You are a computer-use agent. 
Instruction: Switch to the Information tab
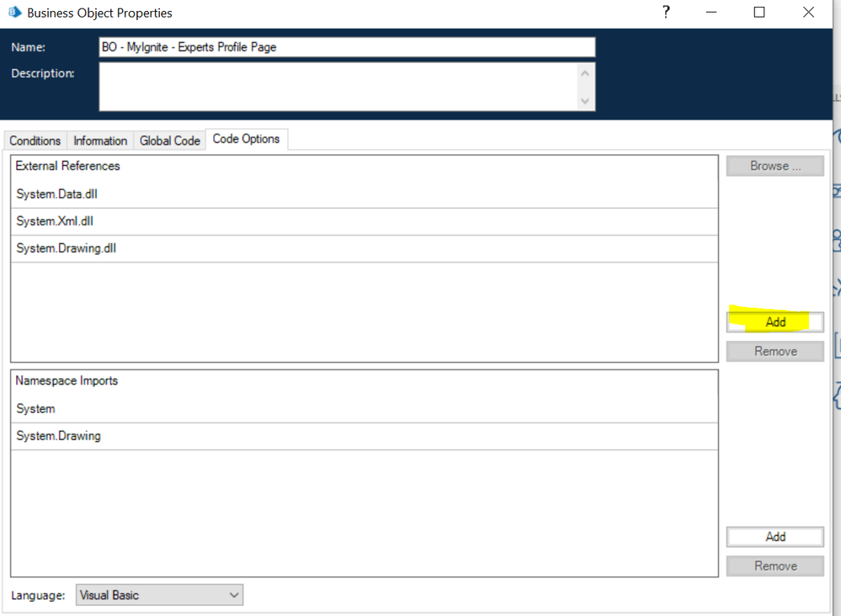(x=100, y=141)
